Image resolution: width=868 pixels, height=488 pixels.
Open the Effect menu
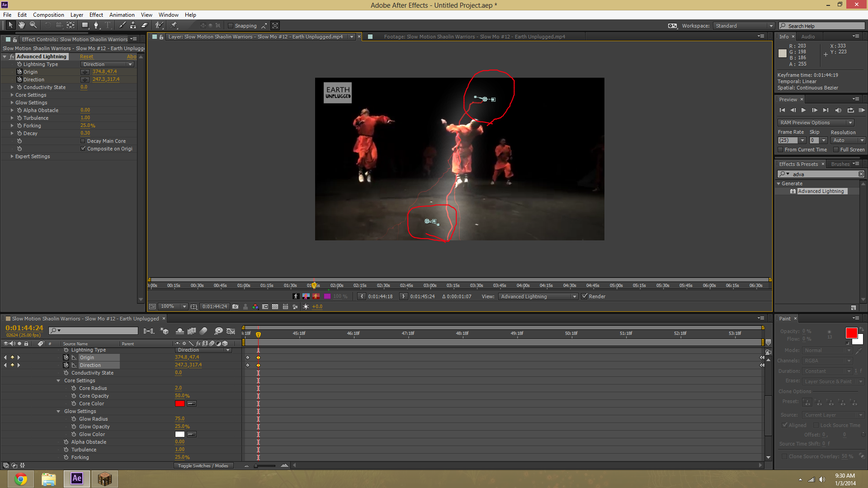[96, 15]
